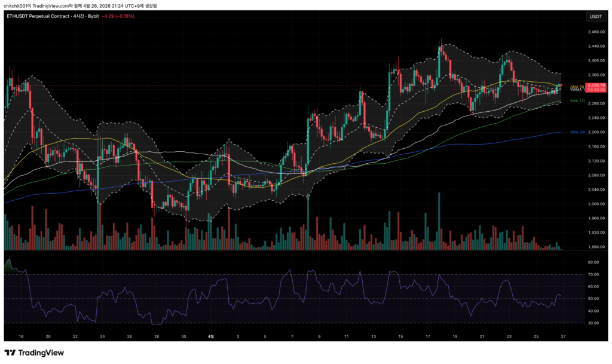Open the USDT currency selector

click(595, 16)
